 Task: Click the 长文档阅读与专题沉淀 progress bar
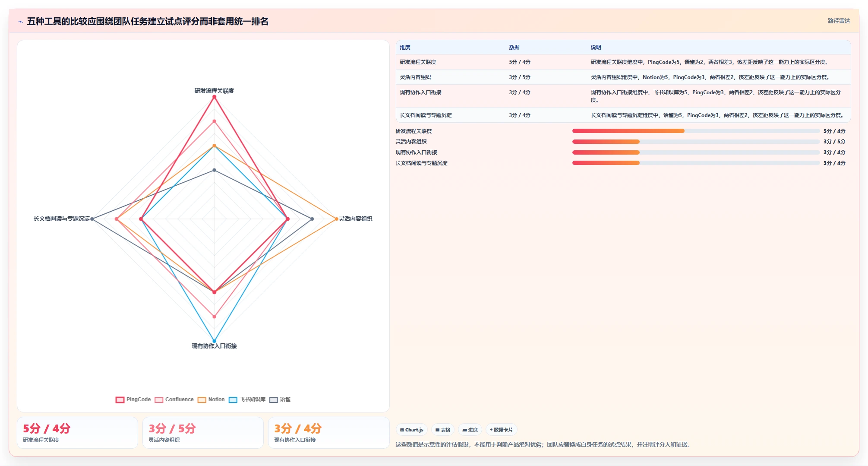[x=696, y=163]
